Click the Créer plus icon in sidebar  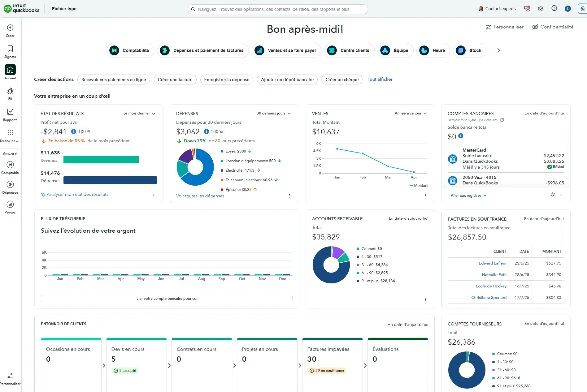coord(10,28)
